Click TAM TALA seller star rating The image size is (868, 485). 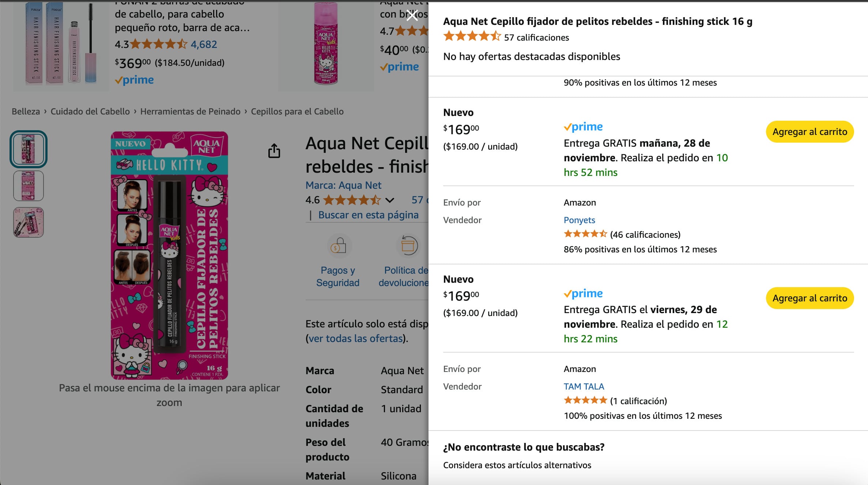click(585, 401)
